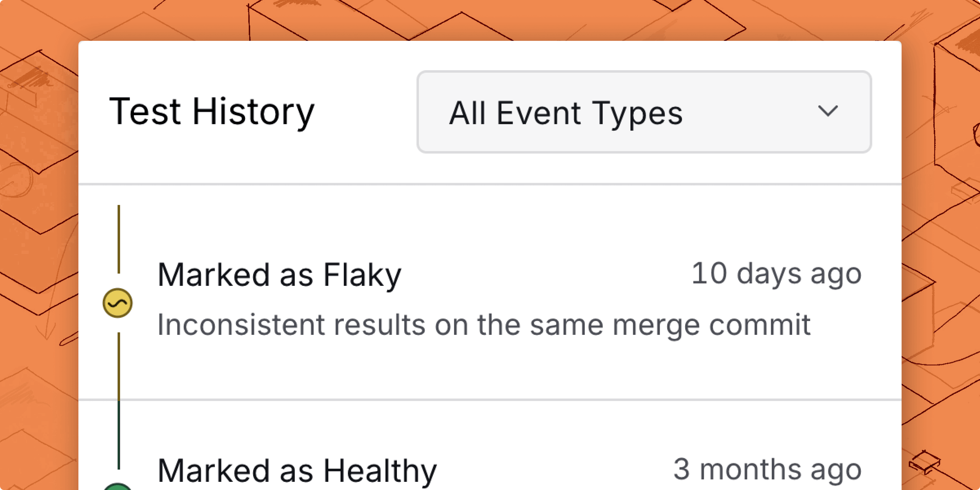Click the yellow timeline segment below flaky icon
This screenshot has width=980, height=490.
click(119, 366)
